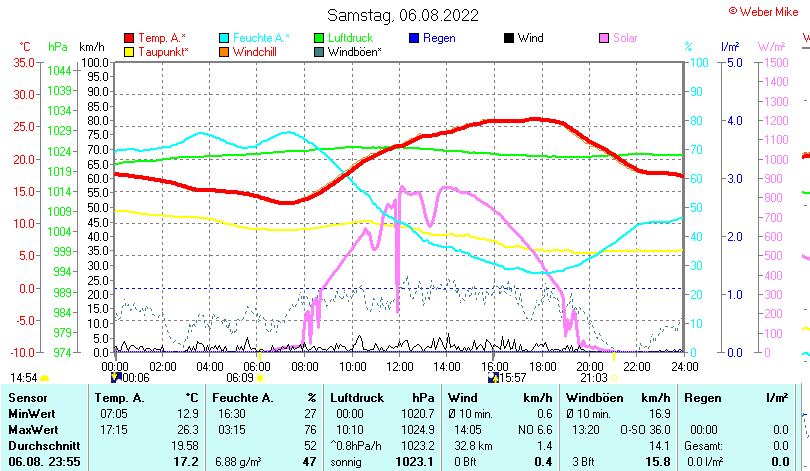This screenshot has height=471, width=810.
Task: Click the blue Regen legend square
Action: tap(414, 38)
